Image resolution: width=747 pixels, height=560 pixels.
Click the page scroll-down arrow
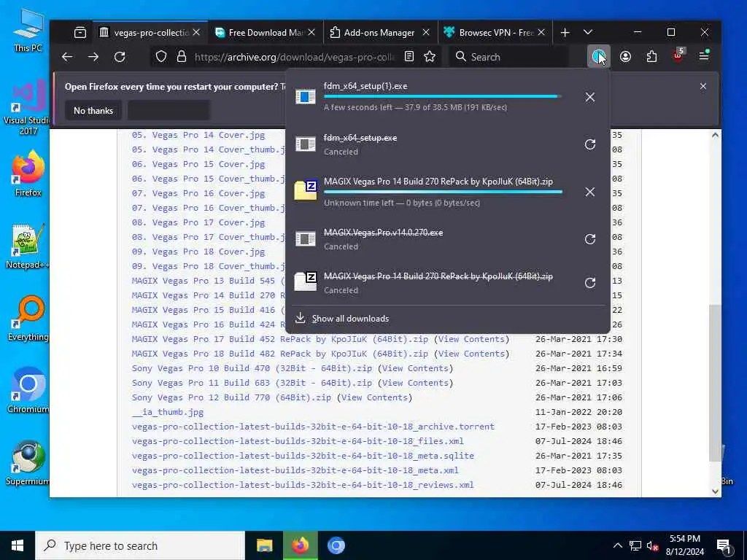pos(715,491)
